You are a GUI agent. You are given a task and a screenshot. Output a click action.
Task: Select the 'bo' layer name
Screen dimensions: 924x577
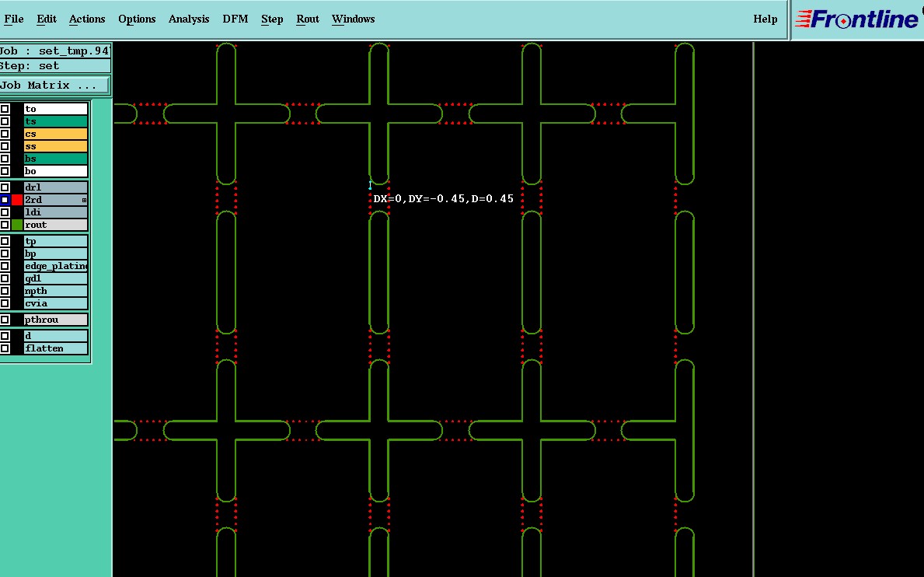(x=55, y=171)
